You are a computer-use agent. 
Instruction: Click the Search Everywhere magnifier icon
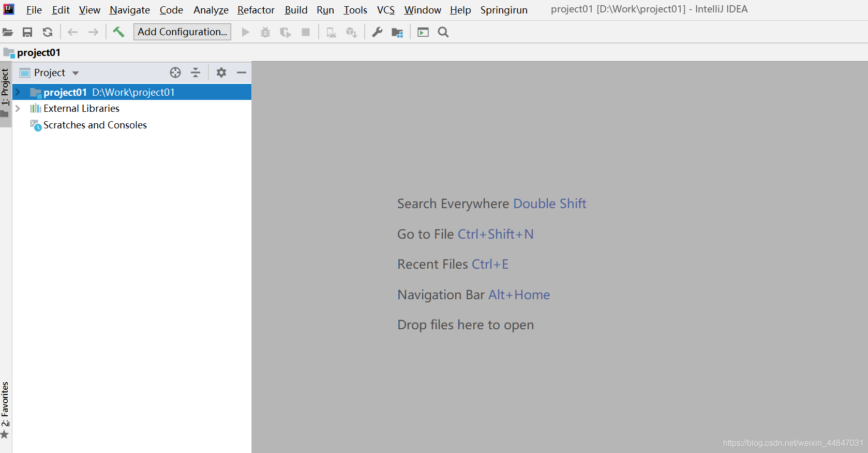click(x=443, y=32)
